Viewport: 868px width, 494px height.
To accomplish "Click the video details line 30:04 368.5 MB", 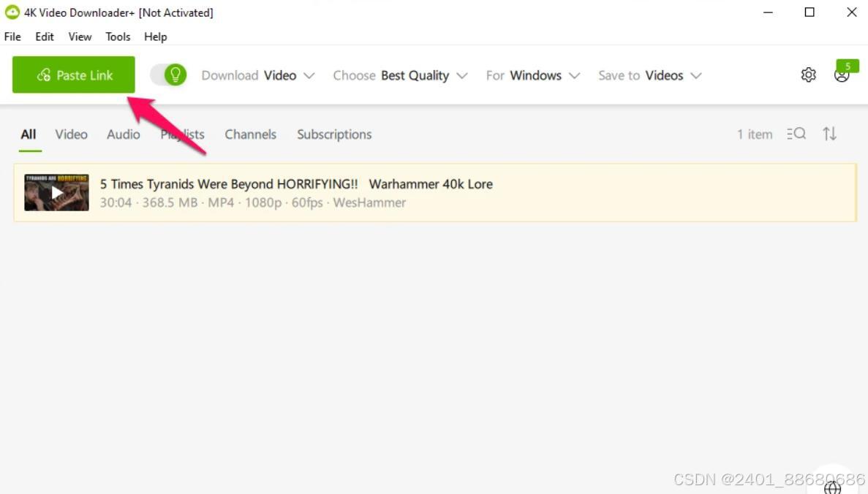I will (253, 203).
